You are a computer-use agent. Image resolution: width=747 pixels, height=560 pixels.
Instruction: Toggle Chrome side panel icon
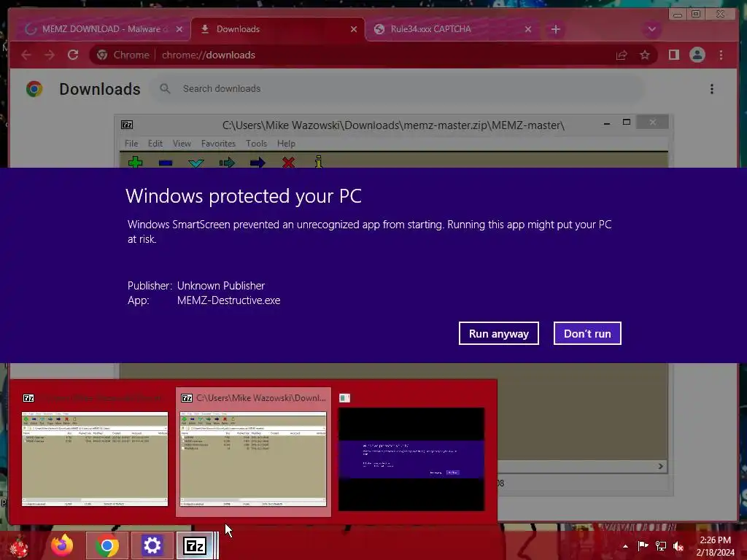673,55
